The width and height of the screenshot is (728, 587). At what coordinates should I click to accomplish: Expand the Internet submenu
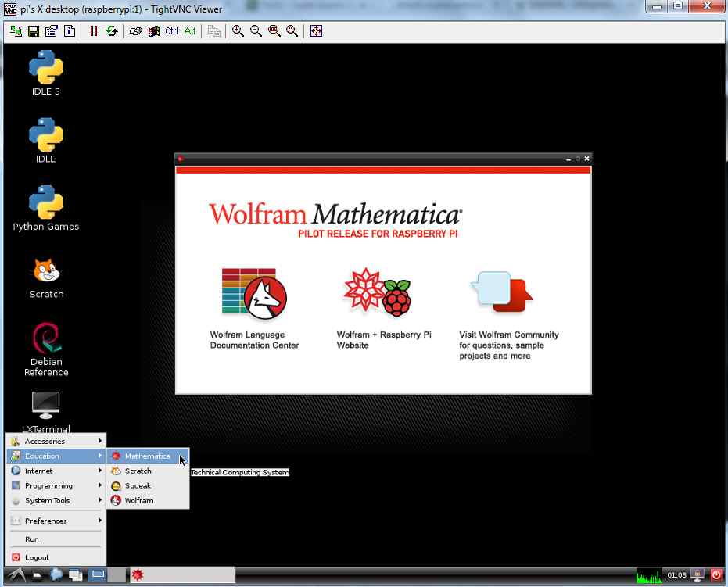[56, 471]
